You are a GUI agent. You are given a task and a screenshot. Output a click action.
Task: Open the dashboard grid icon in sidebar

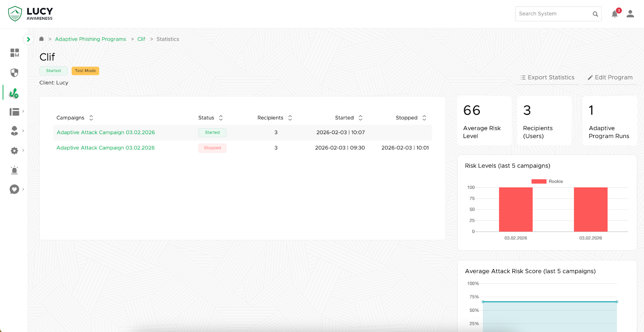(14, 53)
